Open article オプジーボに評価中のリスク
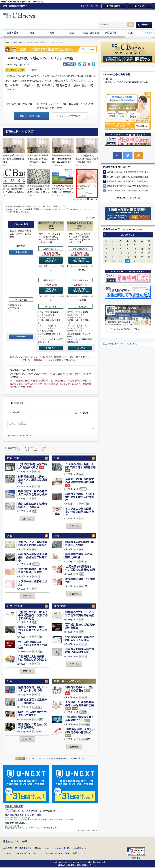155x868 pixels. [32, 583]
